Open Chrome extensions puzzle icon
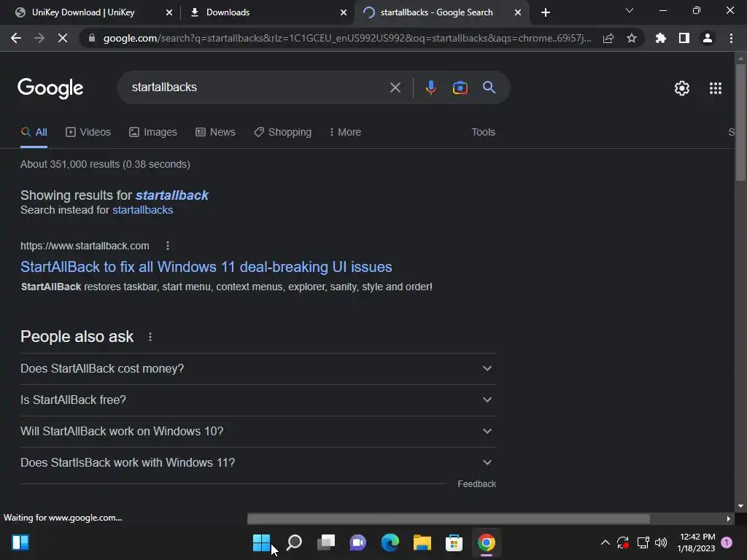 pos(661,38)
